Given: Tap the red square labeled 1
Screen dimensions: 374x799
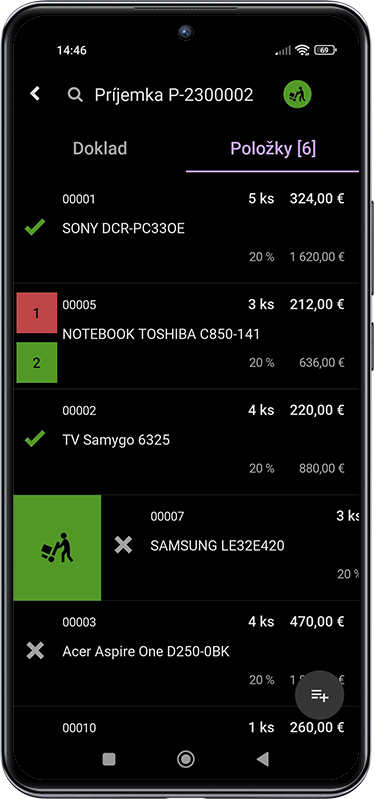Looking at the screenshot, I should point(37,313).
